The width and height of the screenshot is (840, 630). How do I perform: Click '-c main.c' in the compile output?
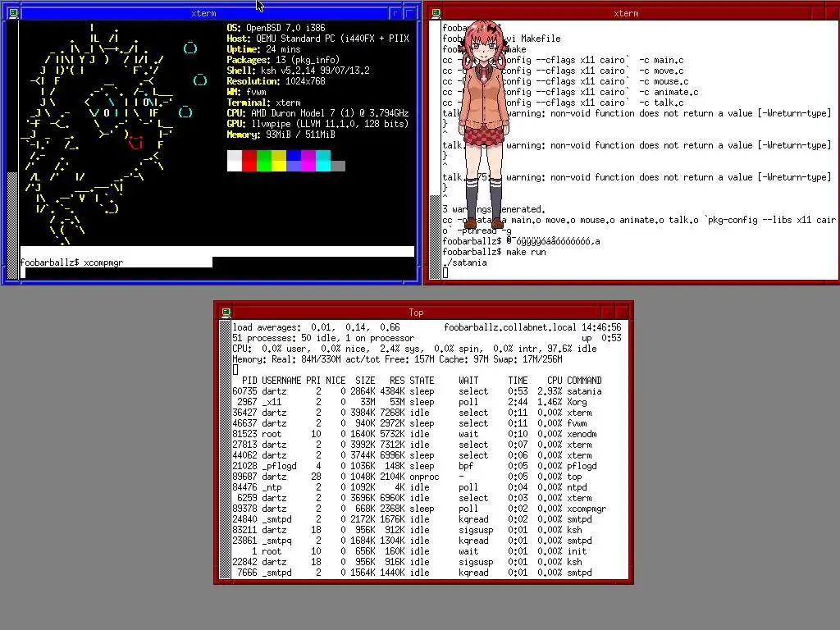tap(661, 60)
